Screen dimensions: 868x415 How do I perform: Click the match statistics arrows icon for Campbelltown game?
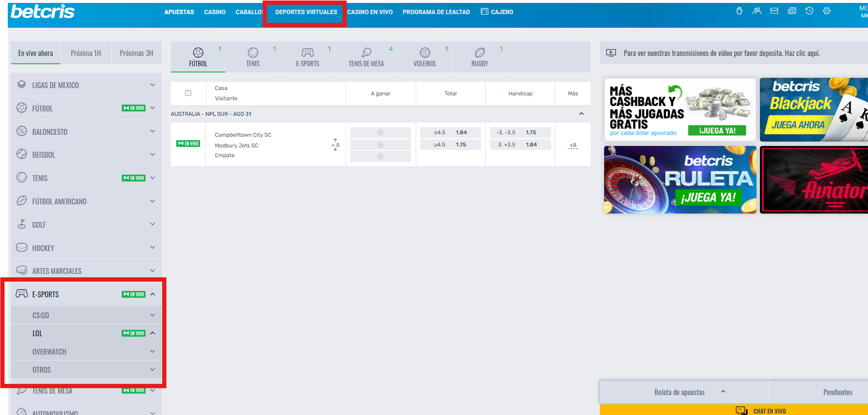click(335, 144)
